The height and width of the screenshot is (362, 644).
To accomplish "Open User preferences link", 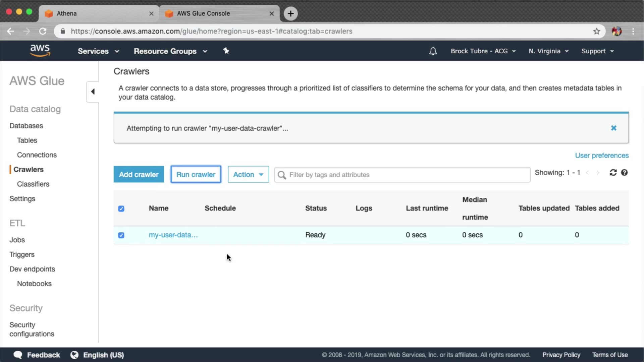I will tap(602, 156).
